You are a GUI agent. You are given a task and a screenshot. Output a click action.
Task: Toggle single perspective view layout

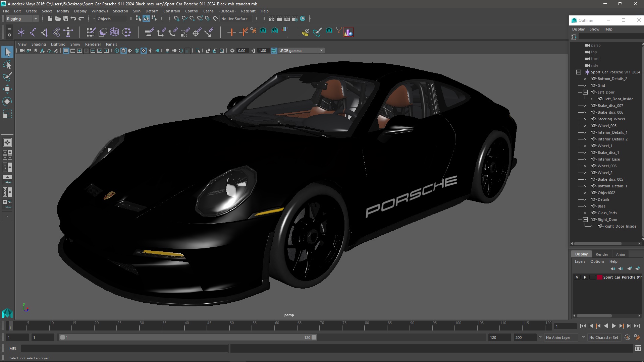tap(7, 142)
